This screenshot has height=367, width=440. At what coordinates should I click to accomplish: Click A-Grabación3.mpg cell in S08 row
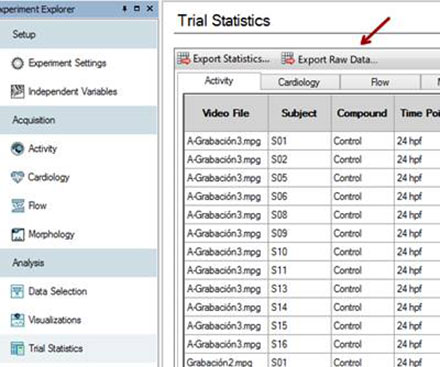tap(226, 215)
